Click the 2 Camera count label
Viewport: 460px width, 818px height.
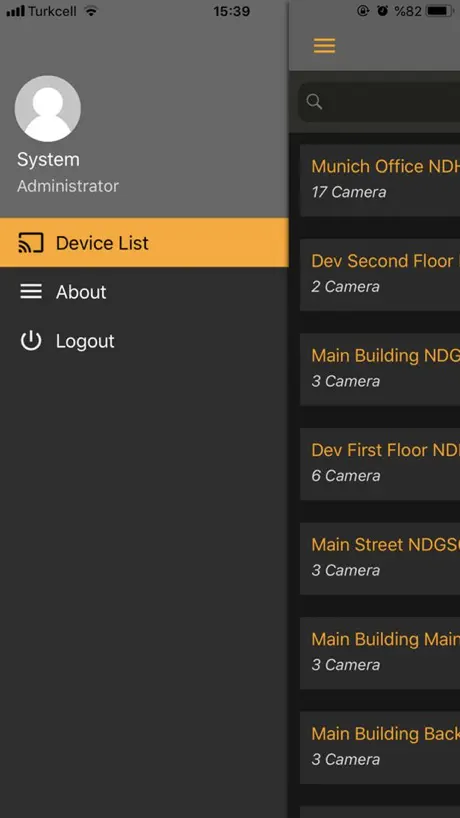click(345, 286)
